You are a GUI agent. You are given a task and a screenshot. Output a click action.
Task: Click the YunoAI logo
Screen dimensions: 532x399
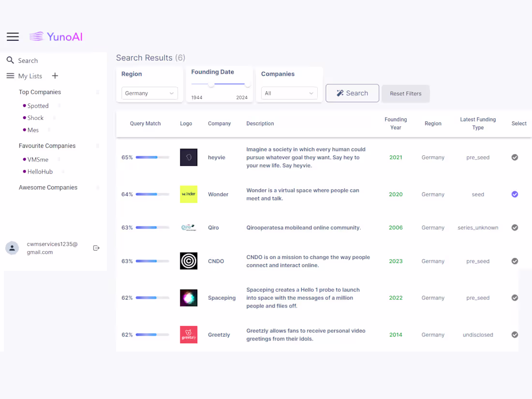point(56,37)
